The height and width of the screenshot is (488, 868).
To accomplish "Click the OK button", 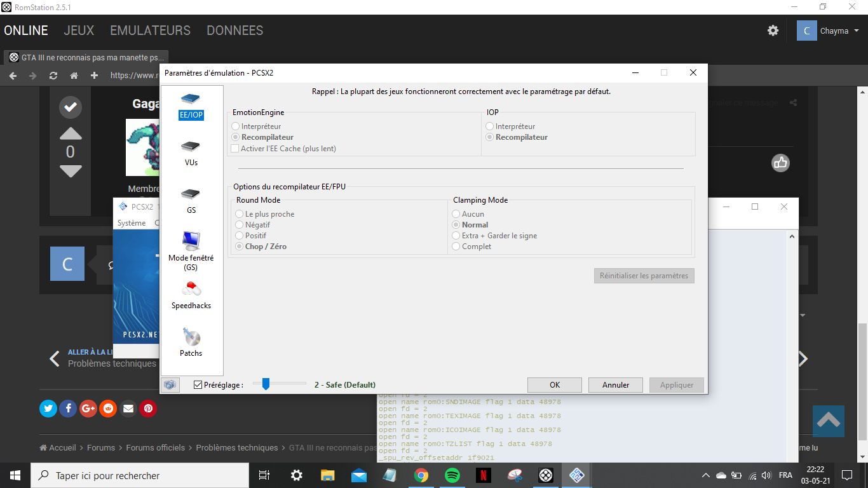I will [x=554, y=384].
